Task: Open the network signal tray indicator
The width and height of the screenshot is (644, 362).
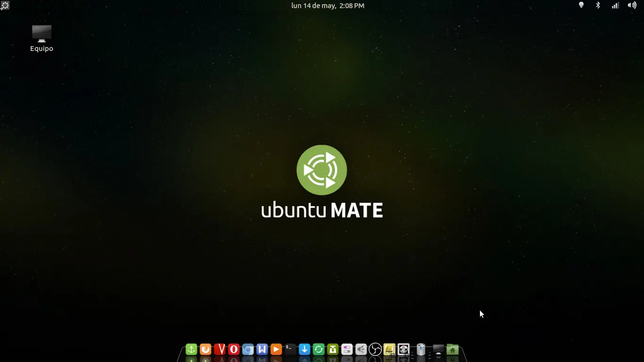Action: tap(615, 5)
